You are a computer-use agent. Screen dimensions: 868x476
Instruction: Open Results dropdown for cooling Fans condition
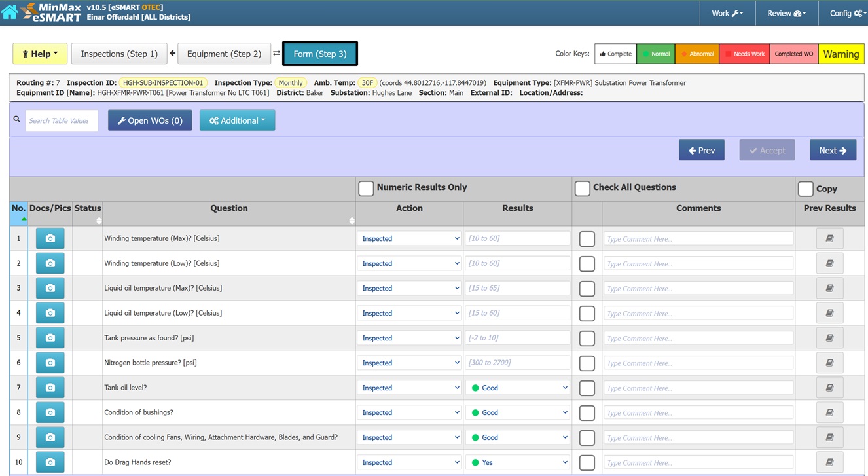point(518,437)
